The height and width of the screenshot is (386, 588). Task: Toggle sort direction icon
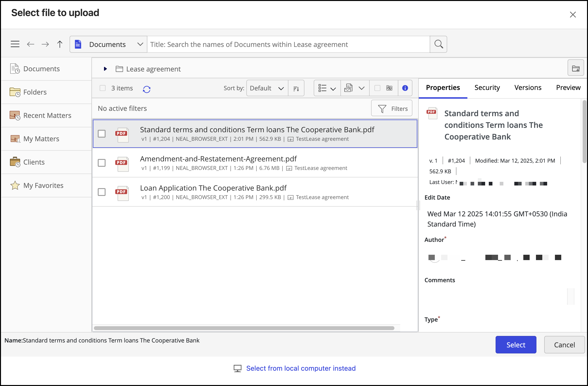pos(296,88)
